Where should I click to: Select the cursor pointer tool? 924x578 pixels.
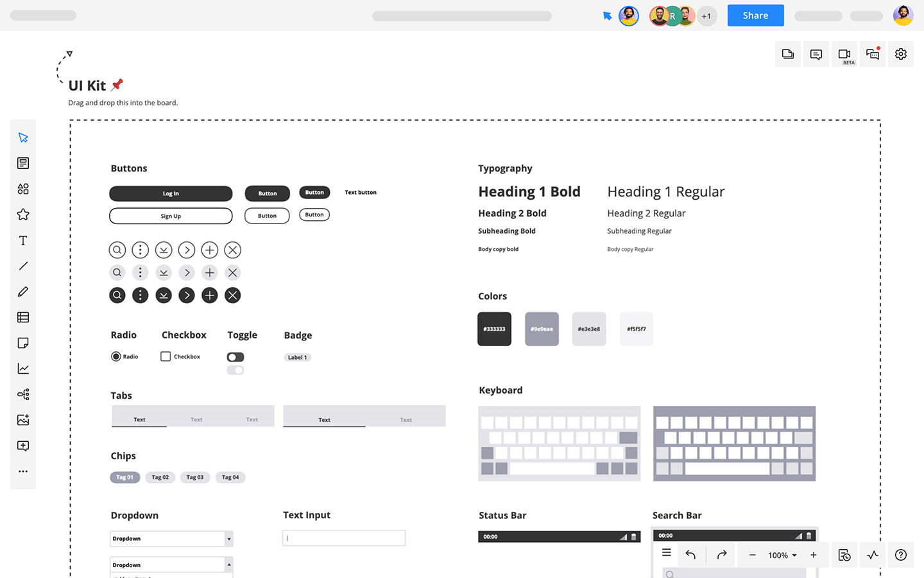23,137
